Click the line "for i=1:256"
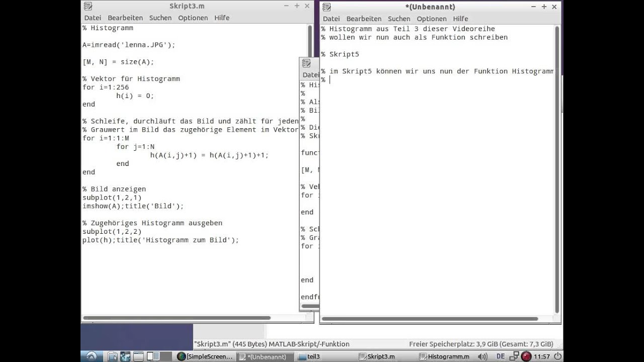The height and width of the screenshot is (362, 644). click(x=106, y=87)
